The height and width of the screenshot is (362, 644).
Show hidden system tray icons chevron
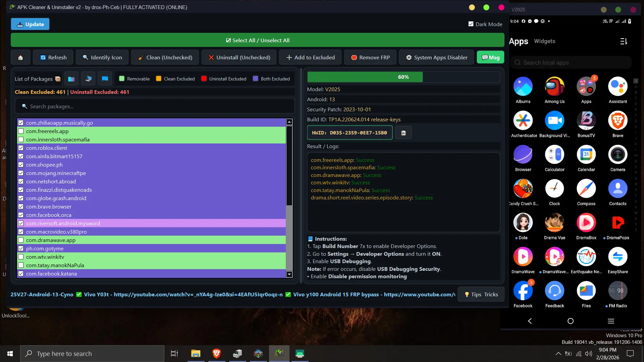coord(558,354)
